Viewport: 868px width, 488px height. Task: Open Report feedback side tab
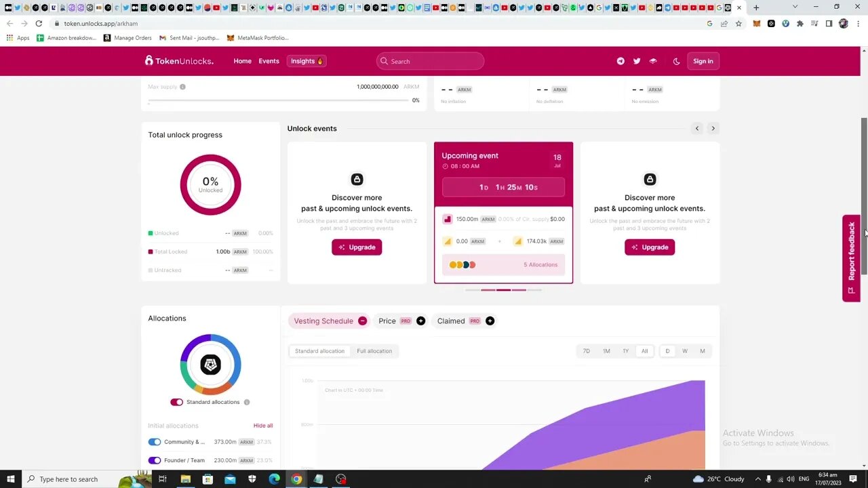pyautogui.click(x=852, y=258)
